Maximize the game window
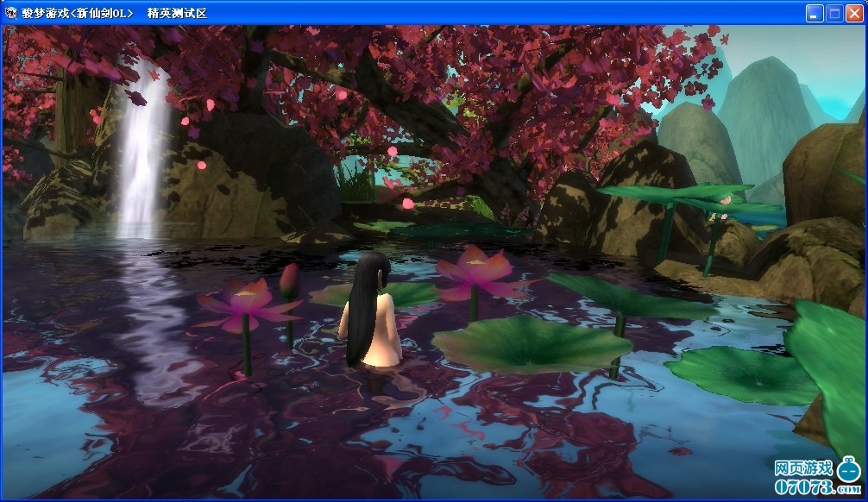Viewport: 868px width, 502px height. [834, 13]
